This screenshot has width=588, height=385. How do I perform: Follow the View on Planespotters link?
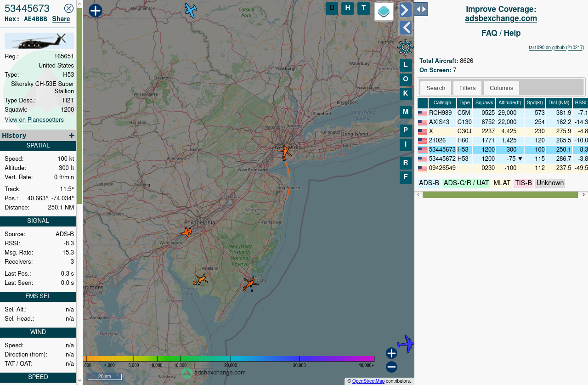point(34,120)
